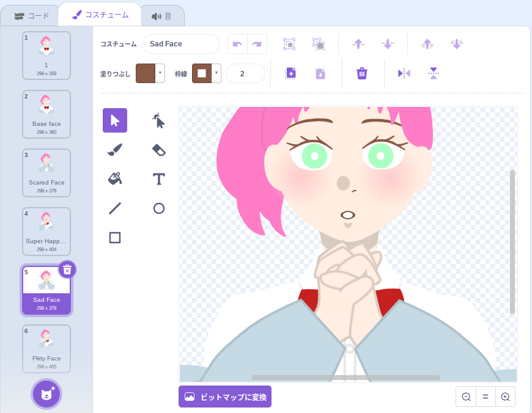Click the brown fill color swatch

[146, 73]
